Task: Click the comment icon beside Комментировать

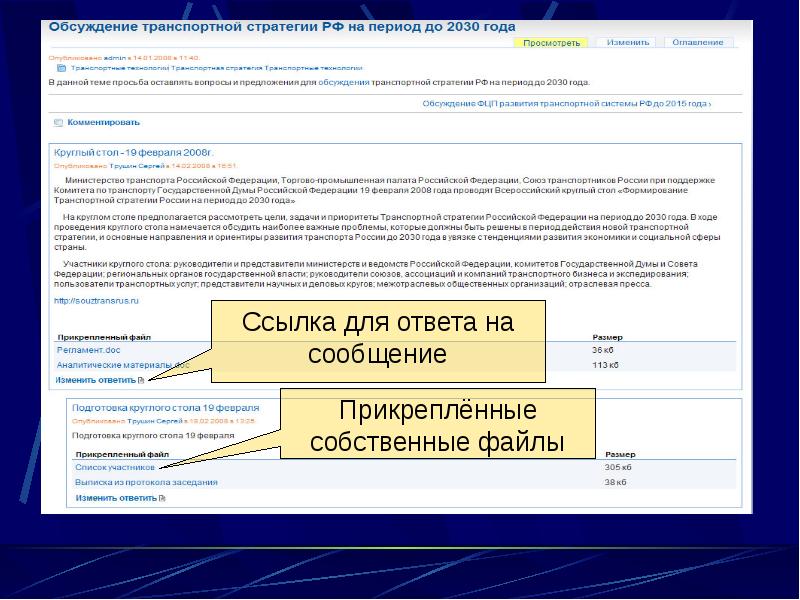Action: tap(59, 122)
